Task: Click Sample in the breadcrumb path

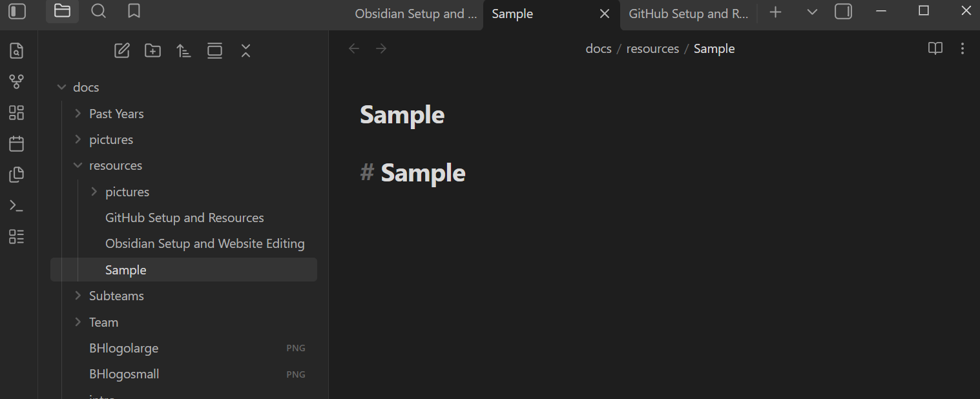Action: (714, 48)
